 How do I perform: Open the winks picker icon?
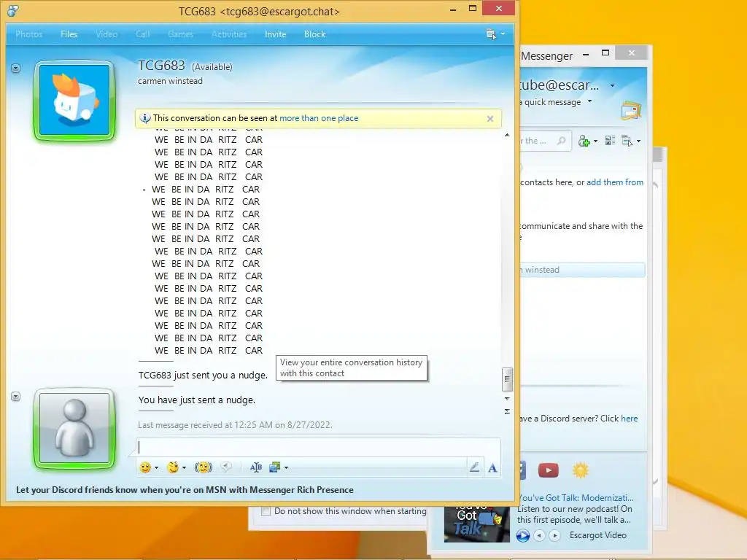pyautogui.click(x=173, y=467)
